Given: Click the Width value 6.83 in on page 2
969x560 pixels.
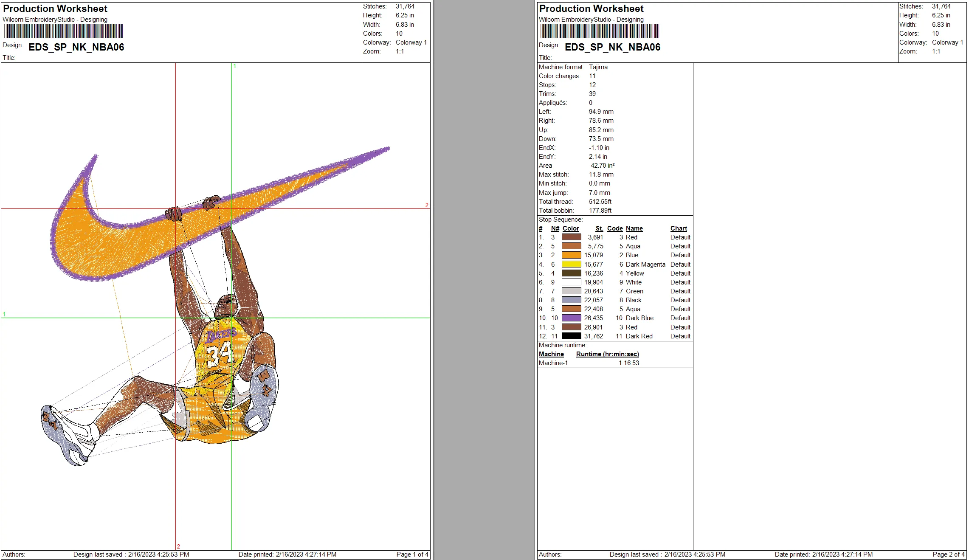Looking at the screenshot, I should pyautogui.click(x=941, y=25).
